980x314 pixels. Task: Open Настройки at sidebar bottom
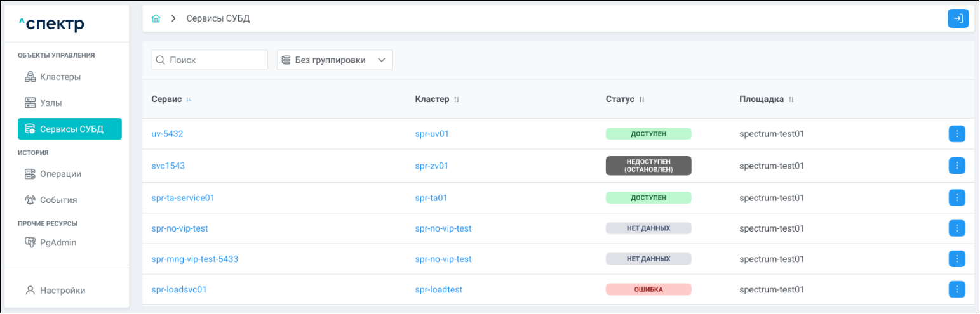62,291
